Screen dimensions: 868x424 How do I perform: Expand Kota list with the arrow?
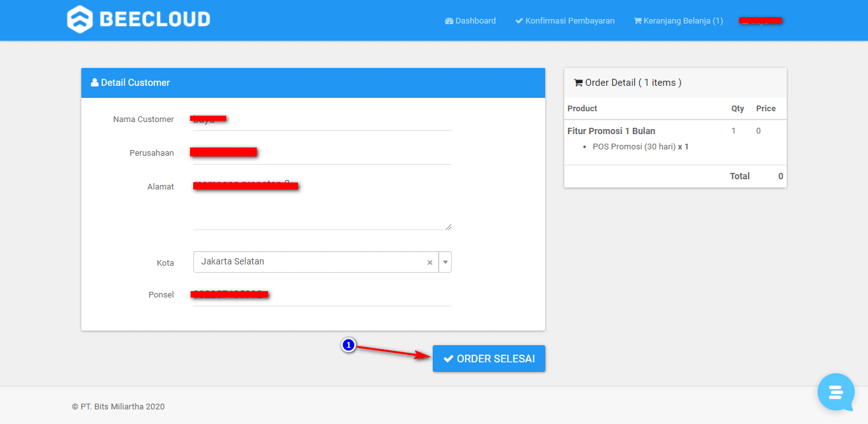coord(445,262)
